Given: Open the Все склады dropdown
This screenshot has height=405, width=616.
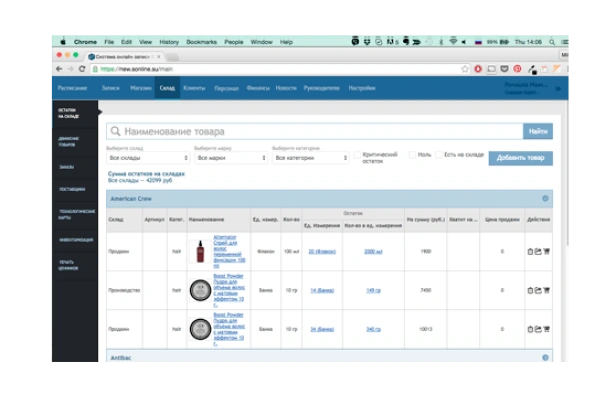Looking at the screenshot, I should (x=148, y=158).
